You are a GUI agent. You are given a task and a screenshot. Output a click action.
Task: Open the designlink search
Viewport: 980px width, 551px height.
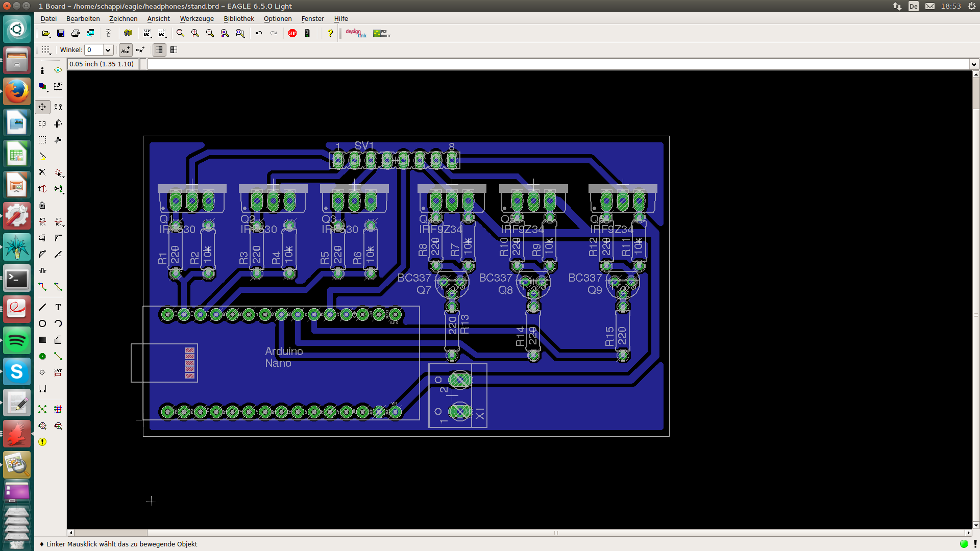[356, 34]
